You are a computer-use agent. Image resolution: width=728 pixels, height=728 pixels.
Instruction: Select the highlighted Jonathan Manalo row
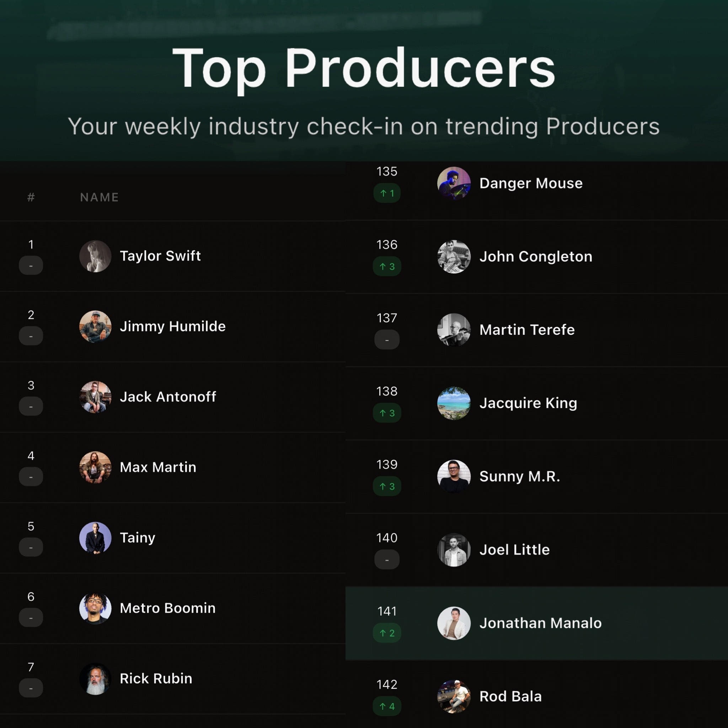pyautogui.click(x=536, y=623)
